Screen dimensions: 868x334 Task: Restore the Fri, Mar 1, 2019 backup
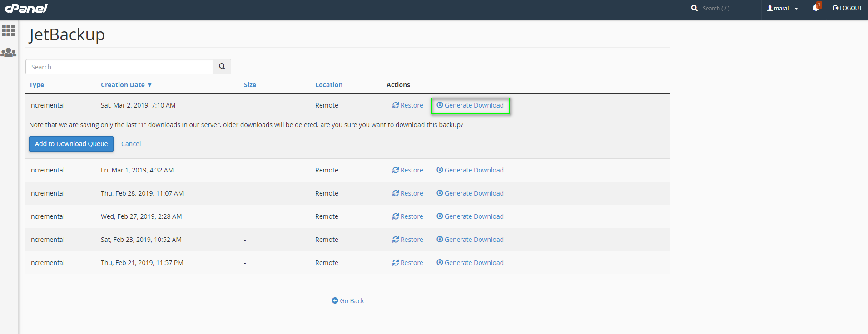point(408,170)
